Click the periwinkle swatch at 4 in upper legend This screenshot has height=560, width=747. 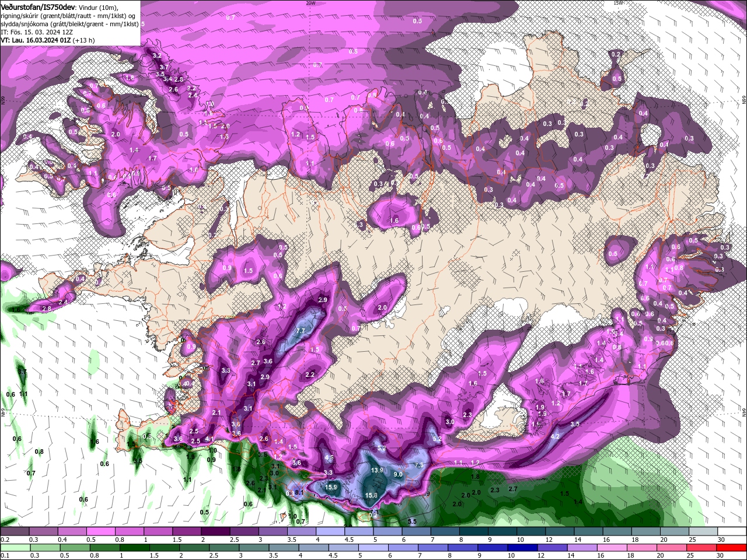pos(330,531)
